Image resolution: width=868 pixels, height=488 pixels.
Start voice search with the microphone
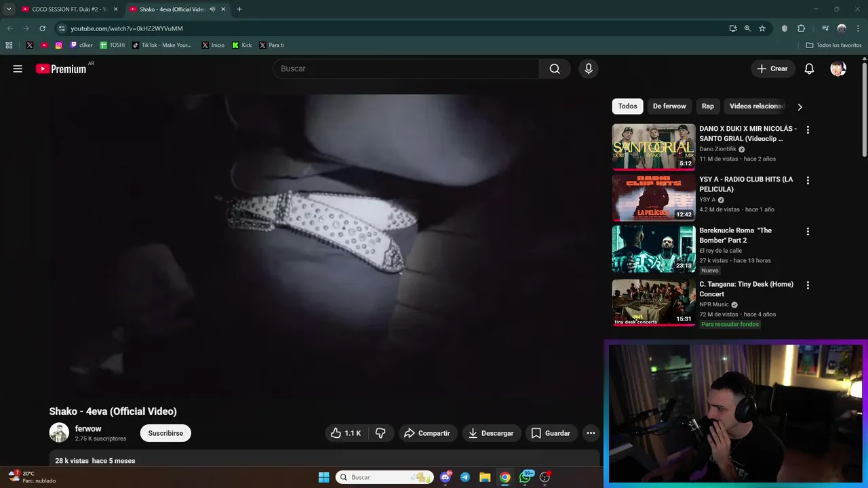click(589, 68)
